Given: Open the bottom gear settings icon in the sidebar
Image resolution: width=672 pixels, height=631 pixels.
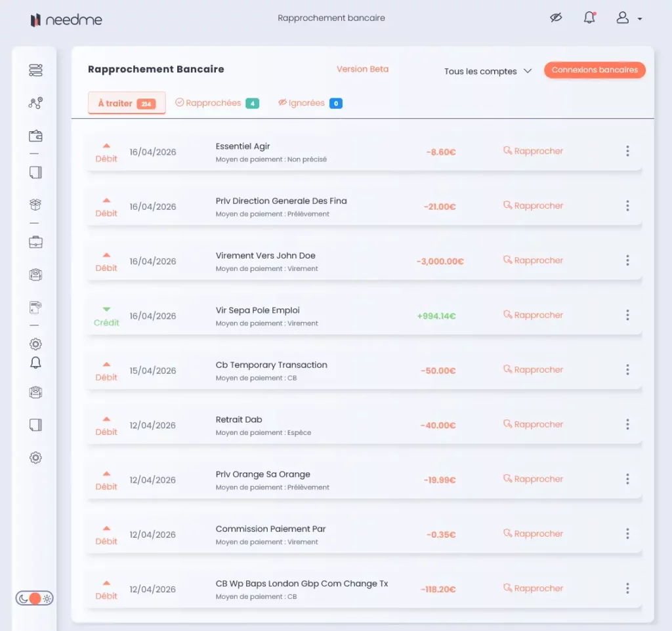Looking at the screenshot, I should point(35,458).
